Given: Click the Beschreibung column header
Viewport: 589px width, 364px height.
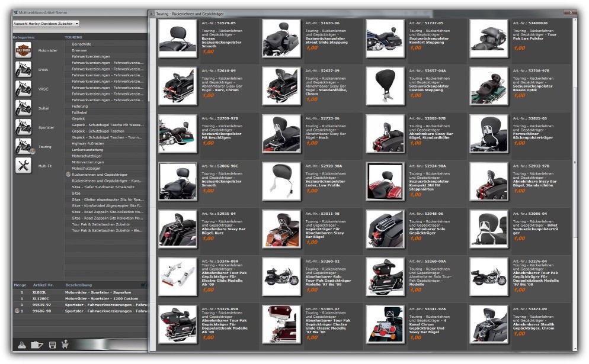Looking at the screenshot, I should coord(78,285).
